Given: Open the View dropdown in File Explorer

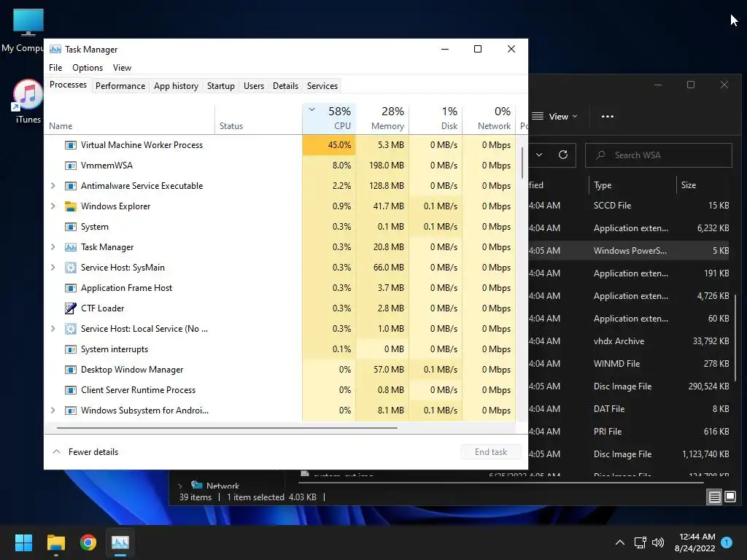Looking at the screenshot, I should tap(554, 117).
